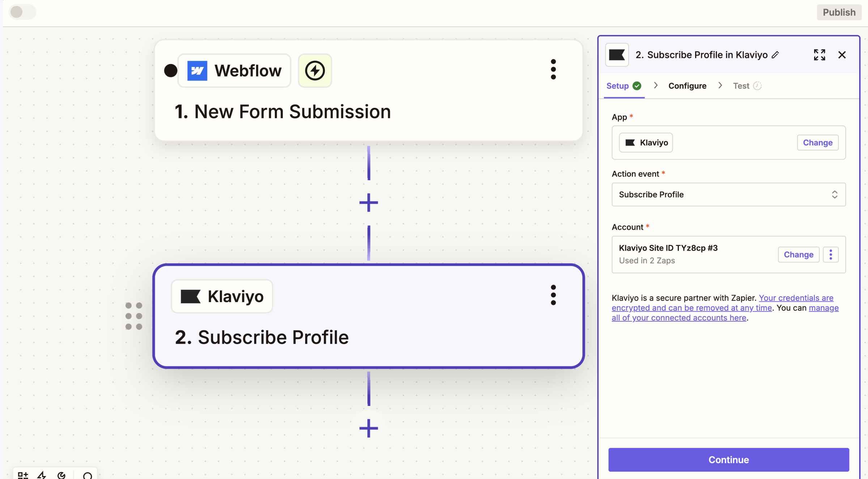Viewport: 868px width, 479px height.
Task: Click the circular gauge icon in bottom toolbar
Action: [x=61, y=475]
